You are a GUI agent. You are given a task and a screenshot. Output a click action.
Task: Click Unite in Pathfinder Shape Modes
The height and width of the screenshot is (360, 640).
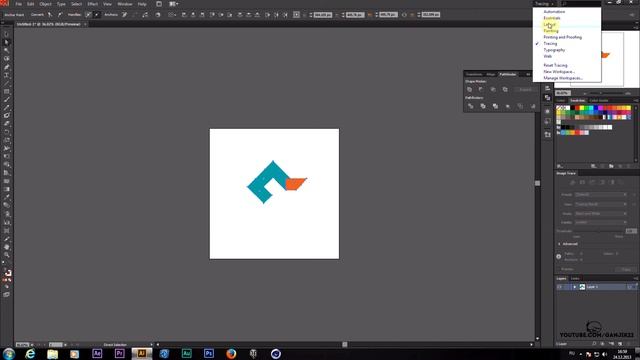click(x=470, y=89)
